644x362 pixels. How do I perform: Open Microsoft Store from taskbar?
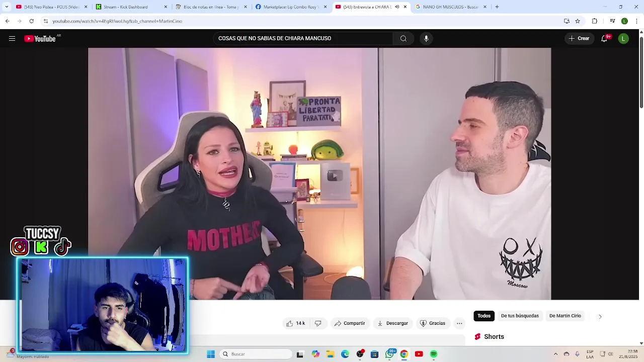(x=374, y=354)
